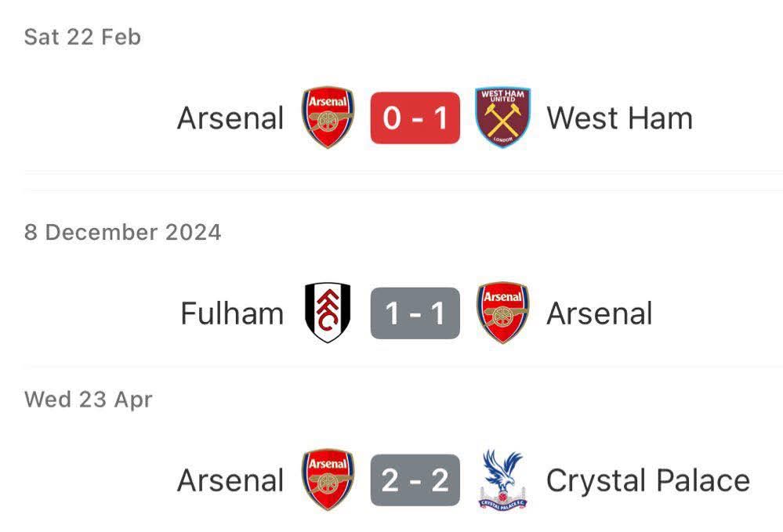Image resolution: width=783 pixels, height=532 pixels.
Task: Select the West Ham team name
Action: (619, 118)
